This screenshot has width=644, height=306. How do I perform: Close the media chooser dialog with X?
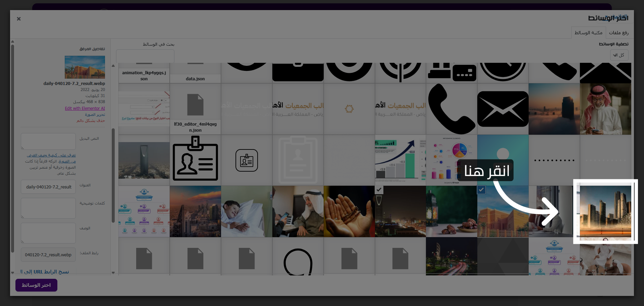19,19
